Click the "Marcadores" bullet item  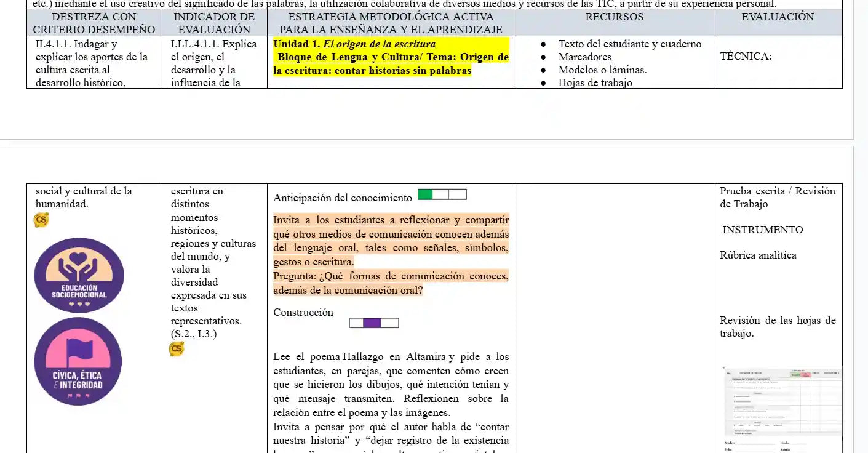pyautogui.click(x=584, y=57)
